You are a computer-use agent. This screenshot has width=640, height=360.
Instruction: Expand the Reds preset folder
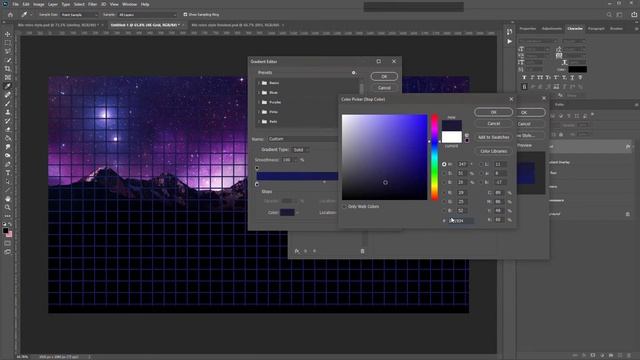[258, 122]
